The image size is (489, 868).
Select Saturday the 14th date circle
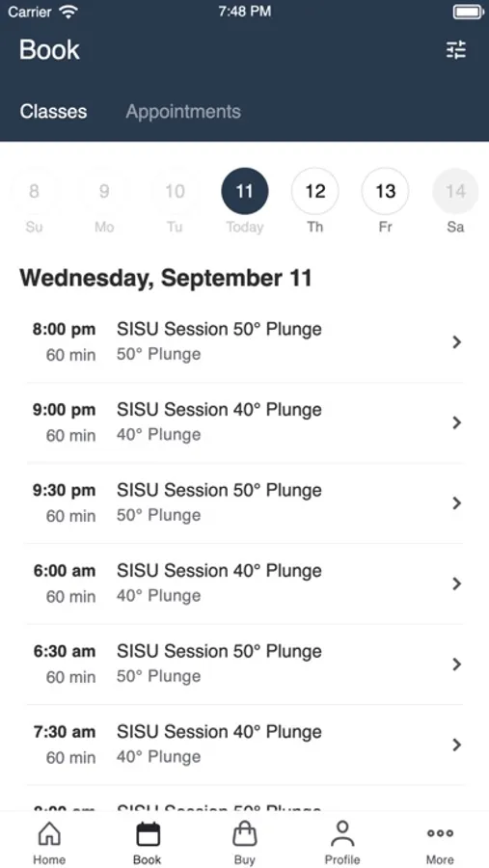pyautogui.click(x=455, y=192)
